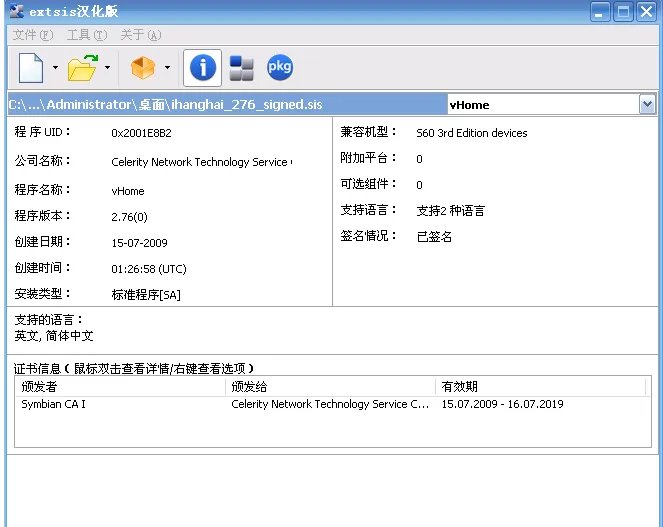This screenshot has width=663, height=527.
Task: Click the 颁发者 column header
Action: click(x=120, y=386)
